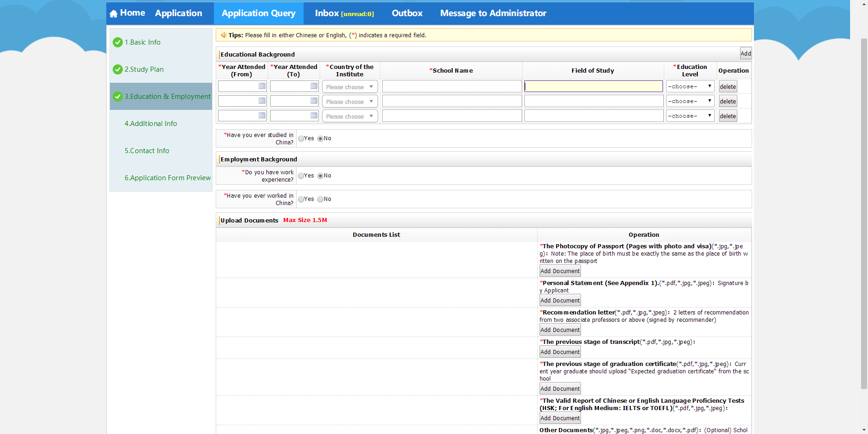Screen dimensions: 868x434
Task: Open first row Country of the Institute dropdown
Action: click(x=350, y=86)
